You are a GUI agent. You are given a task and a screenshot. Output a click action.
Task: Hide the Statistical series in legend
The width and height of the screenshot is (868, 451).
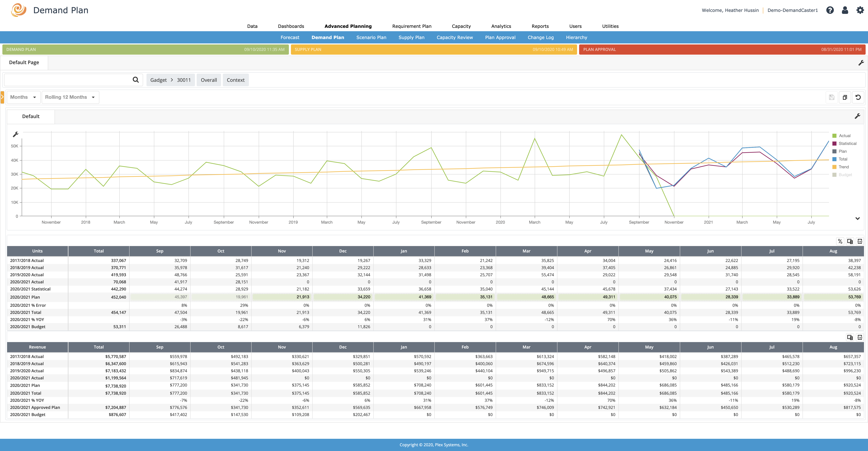[847, 144]
